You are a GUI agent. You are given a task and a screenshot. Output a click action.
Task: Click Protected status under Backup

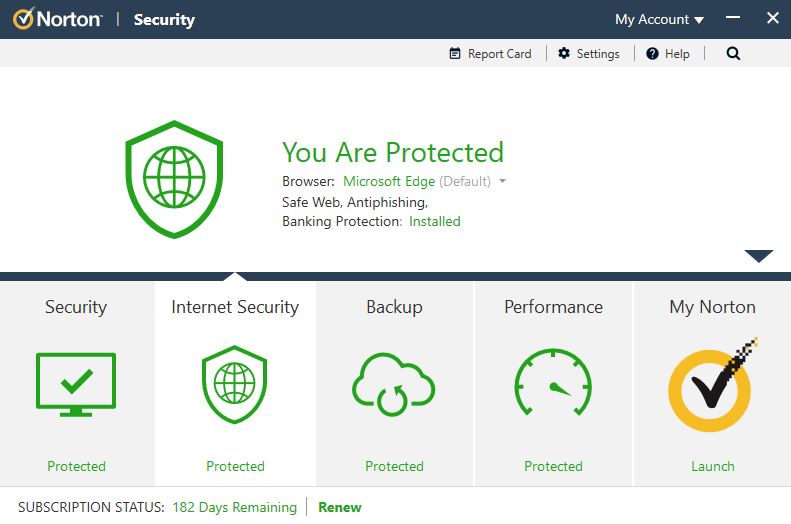click(x=394, y=466)
